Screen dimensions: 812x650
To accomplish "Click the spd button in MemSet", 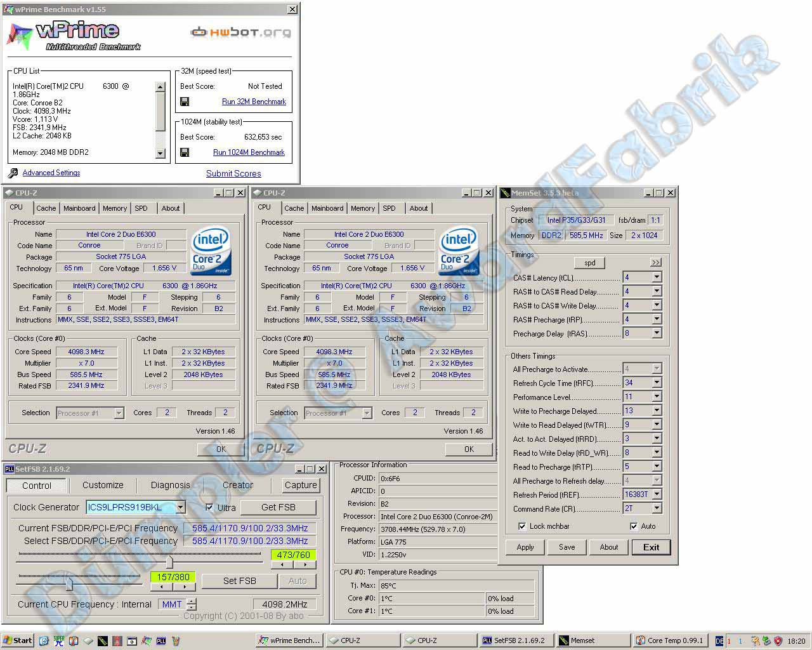I will point(590,263).
